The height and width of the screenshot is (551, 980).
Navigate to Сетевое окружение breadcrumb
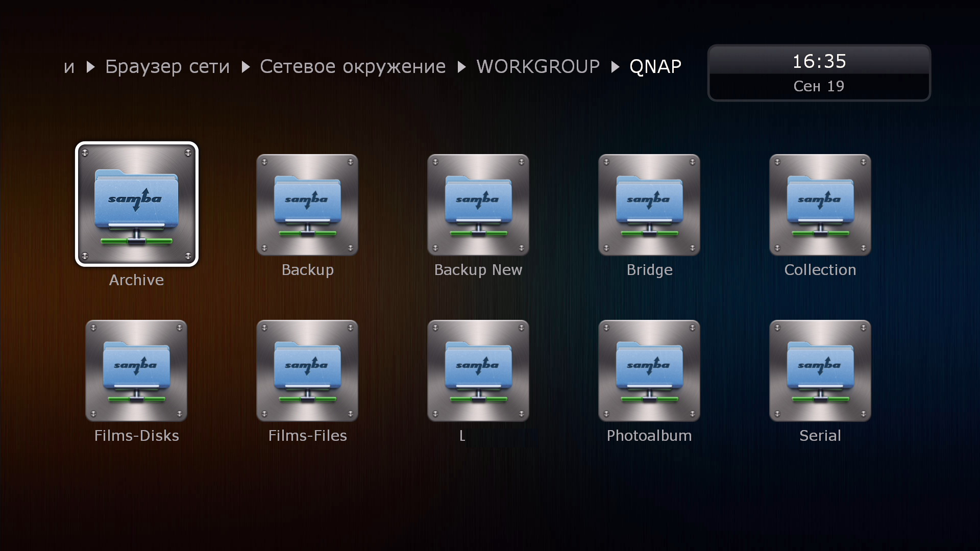[353, 67]
